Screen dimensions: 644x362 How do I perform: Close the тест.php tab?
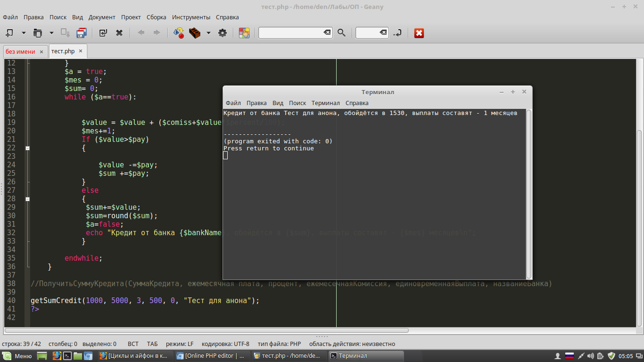[81, 51]
